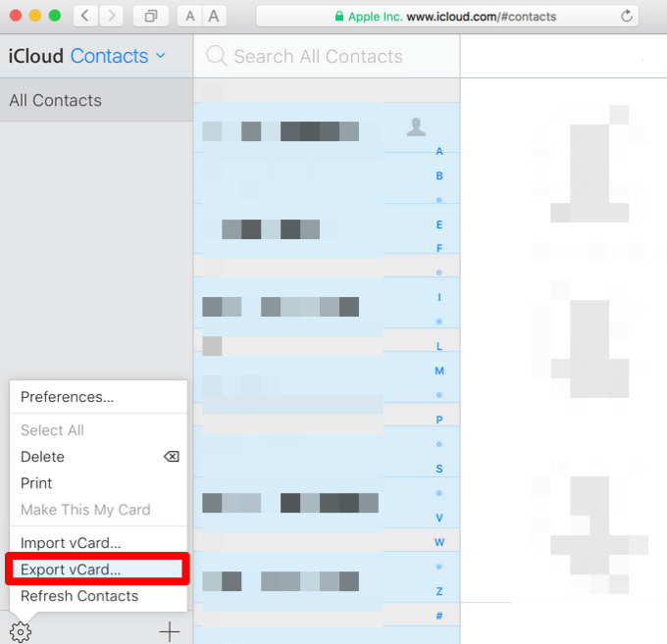Screen dimensions: 667x644
Task: Click the Safari back arrow
Action: click(x=85, y=16)
